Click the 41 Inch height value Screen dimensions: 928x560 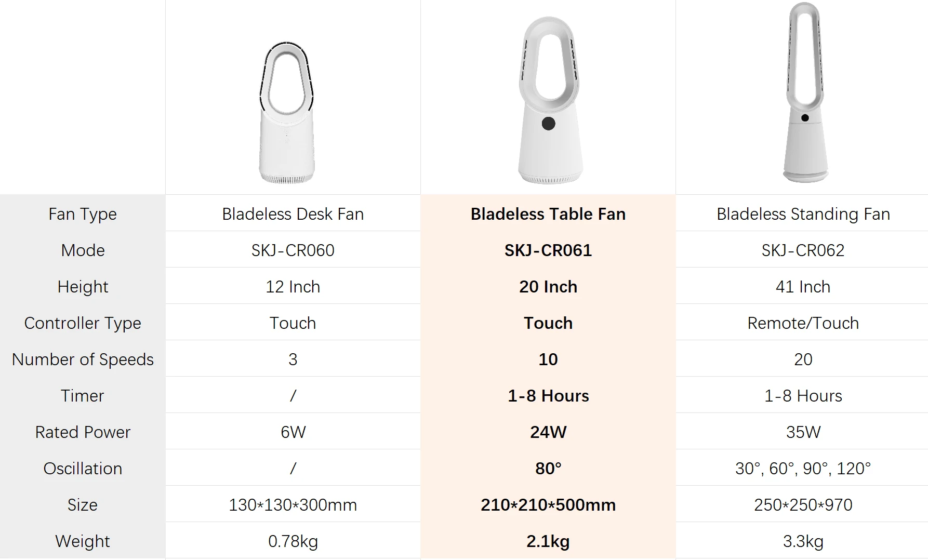(803, 287)
